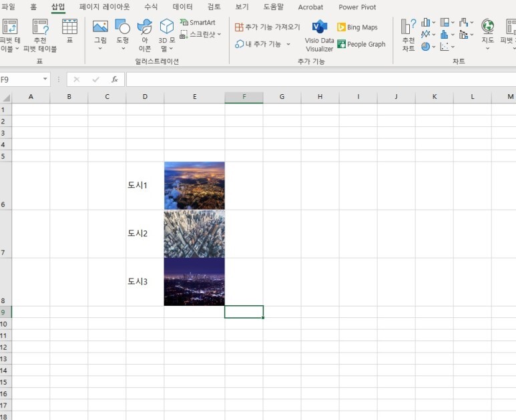Expand the line chart dropdown arrow

(x=434, y=35)
